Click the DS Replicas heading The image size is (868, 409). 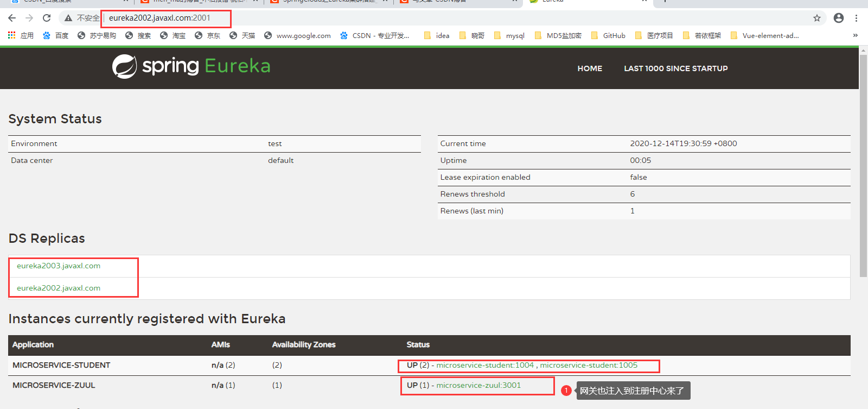(x=47, y=238)
